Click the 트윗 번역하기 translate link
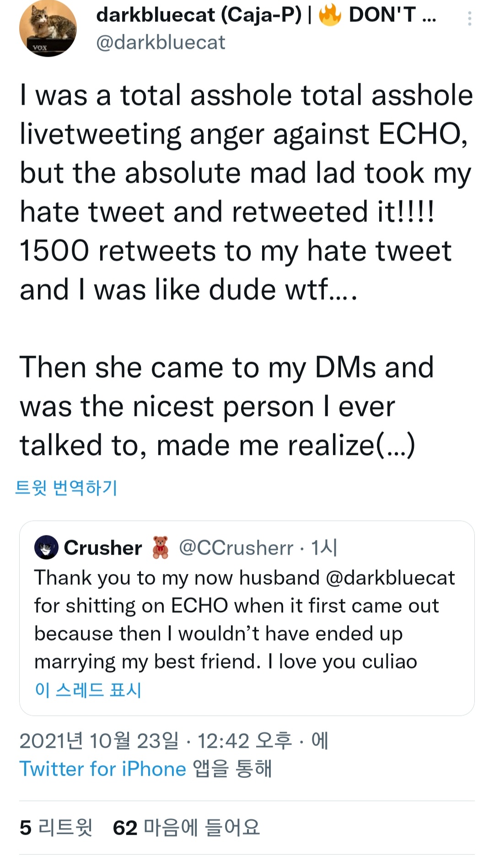This screenshot has height=868, width=494. 66,488
